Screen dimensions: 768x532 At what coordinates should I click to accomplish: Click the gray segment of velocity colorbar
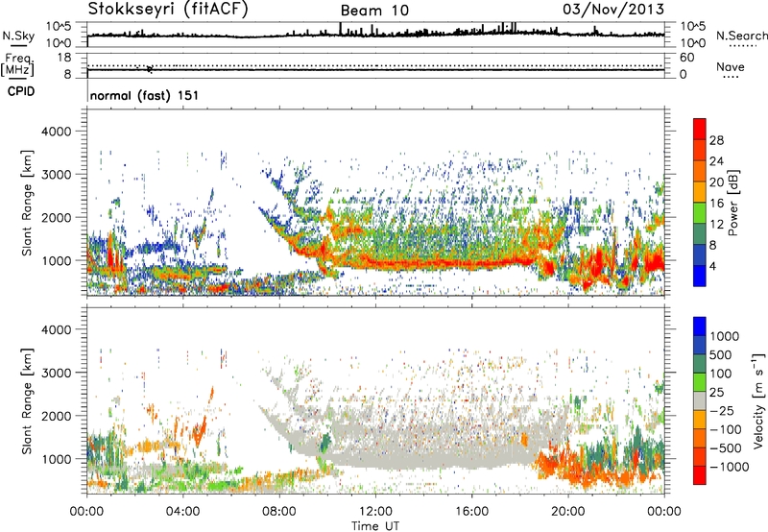700,400
